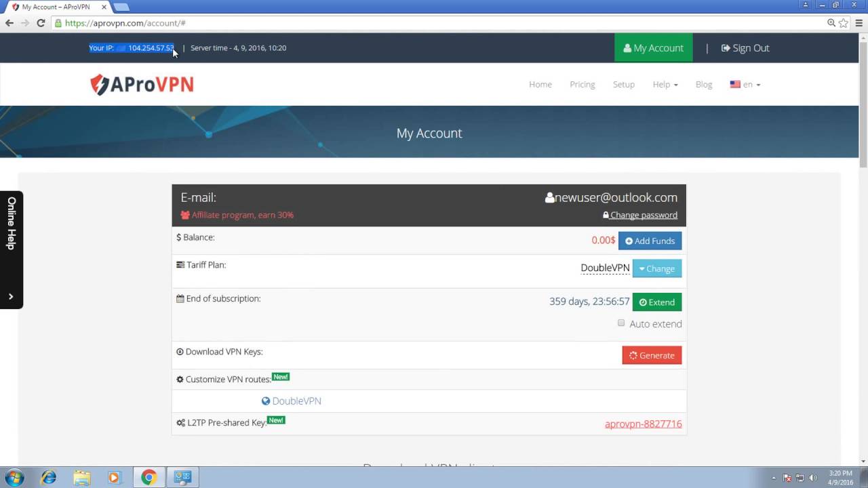Screen dimensions: 868x488
Task: Open the Blog page
Action: (704, 85)
